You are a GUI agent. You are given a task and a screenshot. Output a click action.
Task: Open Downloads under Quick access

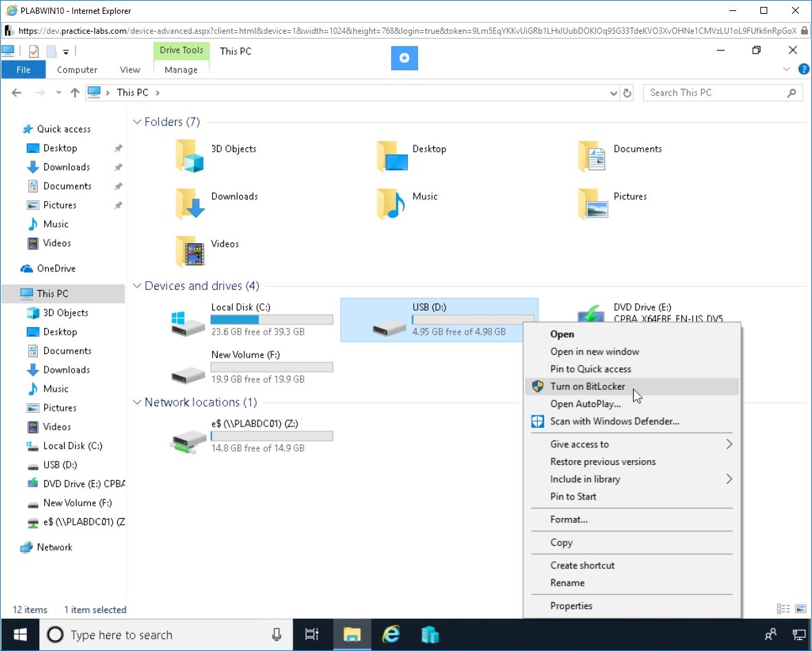pos(66,167)
